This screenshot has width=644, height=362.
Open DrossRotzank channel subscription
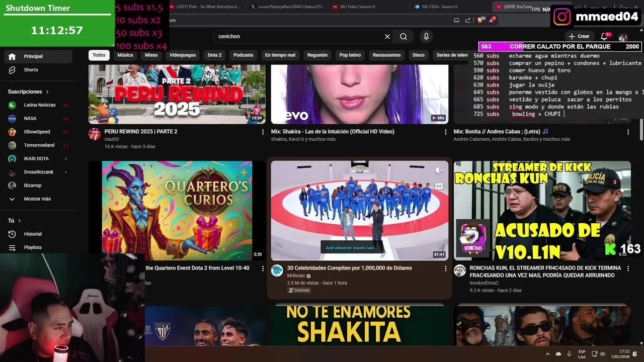[38, 172]
